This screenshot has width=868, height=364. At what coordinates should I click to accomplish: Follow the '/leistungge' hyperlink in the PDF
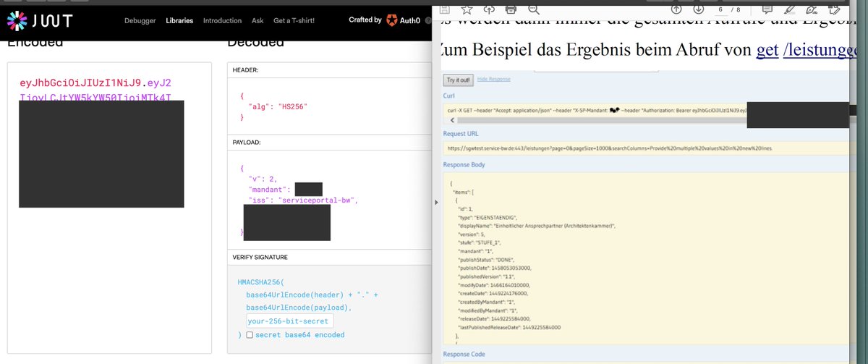(x=820, y=50)
